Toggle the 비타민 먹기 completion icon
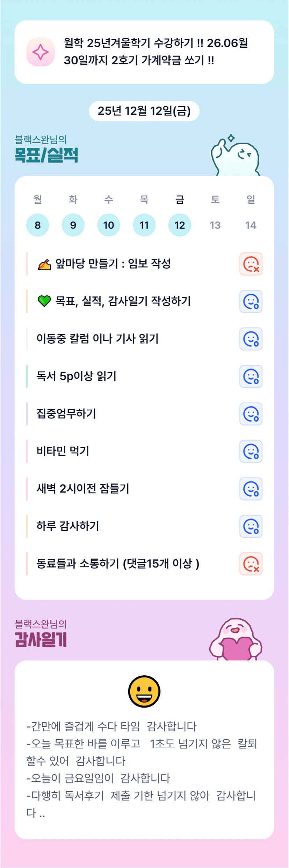 [x=251, y=451]
